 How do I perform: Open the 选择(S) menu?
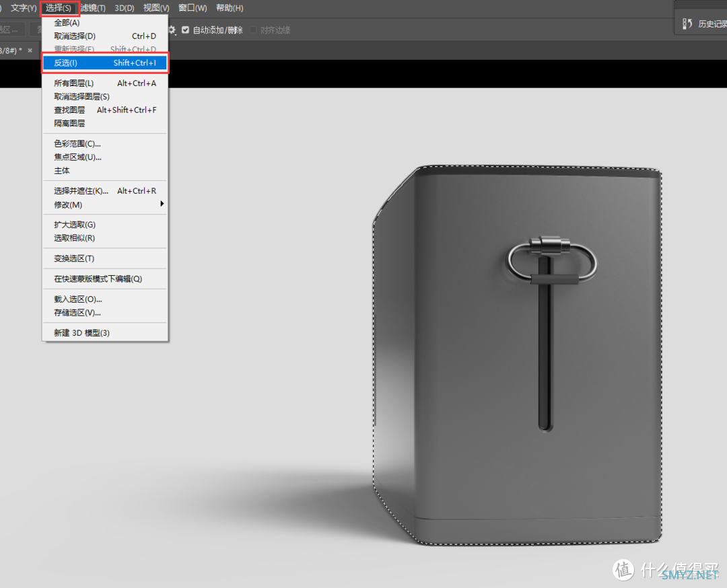point(59,8)
